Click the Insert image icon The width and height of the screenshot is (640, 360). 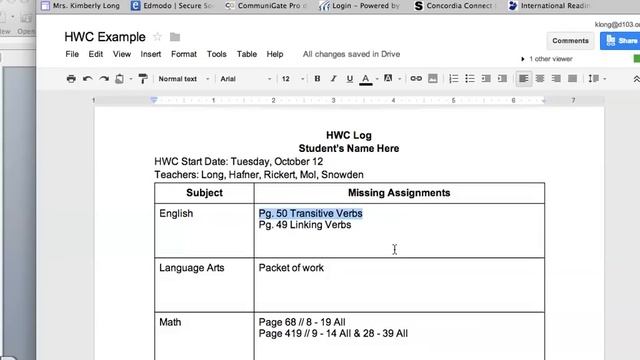tap(433, 79)
